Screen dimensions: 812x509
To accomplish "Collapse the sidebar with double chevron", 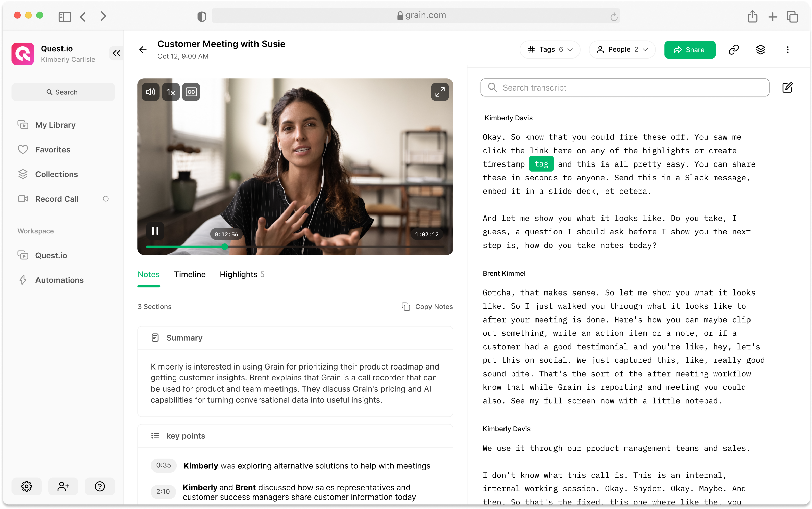I will pos(117,53).
